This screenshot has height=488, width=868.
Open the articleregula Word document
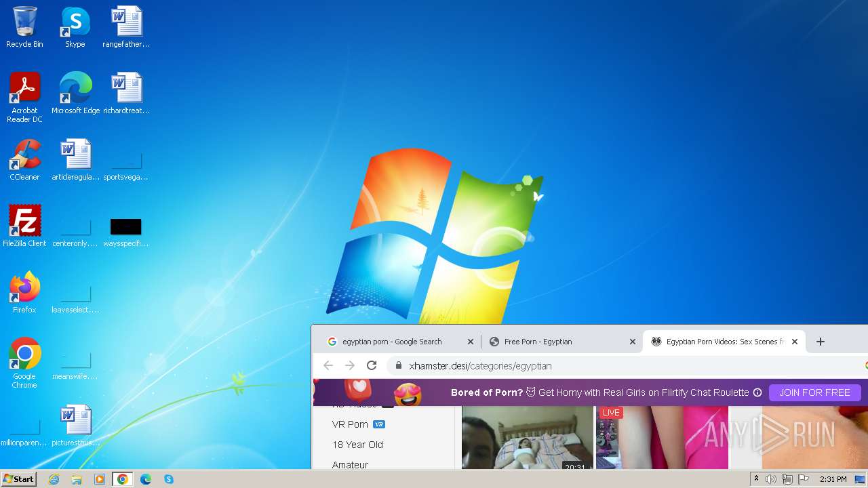[x=75, y=159]
